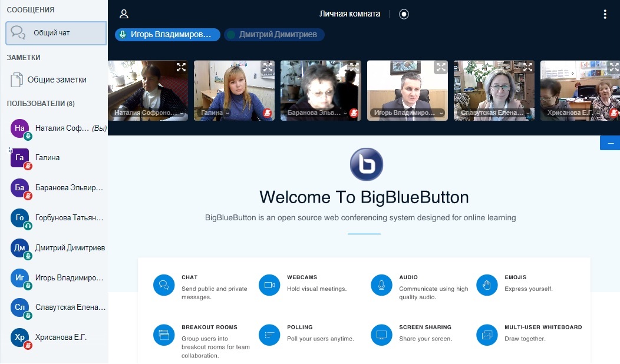620x364 pixels.
Task: Click Хрисанова Е.Г. user avatar
Action: tap(20, 337)
